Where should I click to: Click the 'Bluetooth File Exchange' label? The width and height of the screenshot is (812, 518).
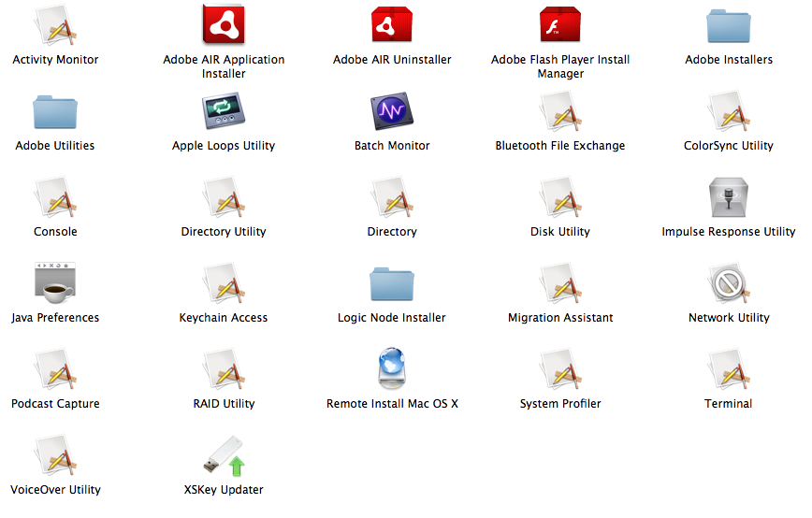click(560, 146)
